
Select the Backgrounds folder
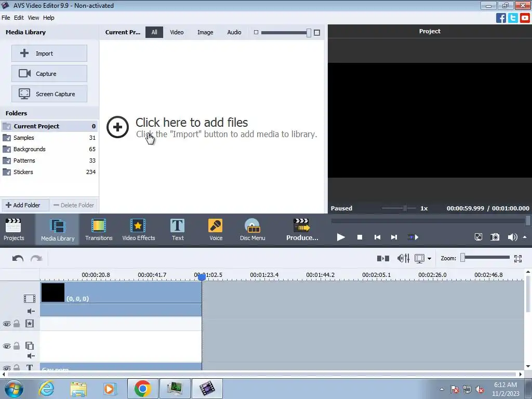(x=49, y=149)
